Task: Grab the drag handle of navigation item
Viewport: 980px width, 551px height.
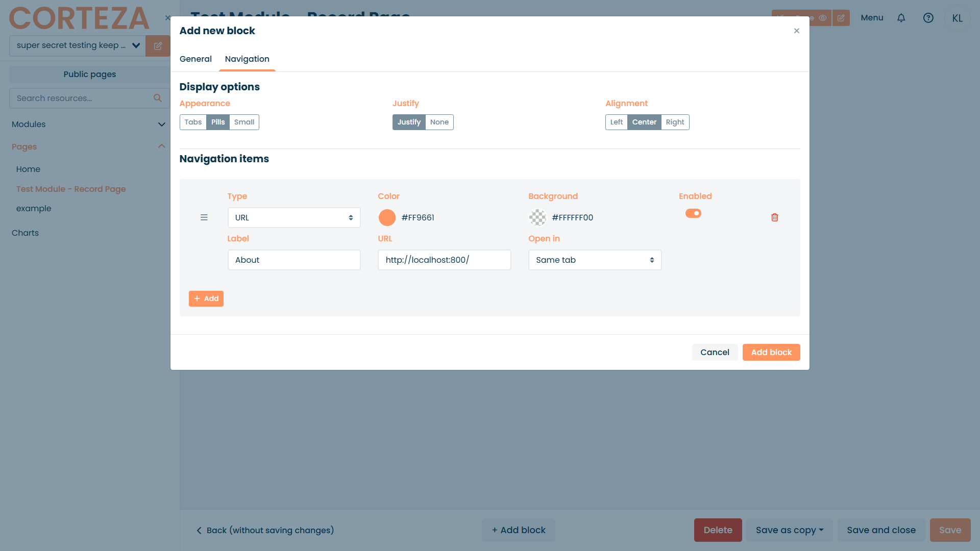Action: [204, 217]
